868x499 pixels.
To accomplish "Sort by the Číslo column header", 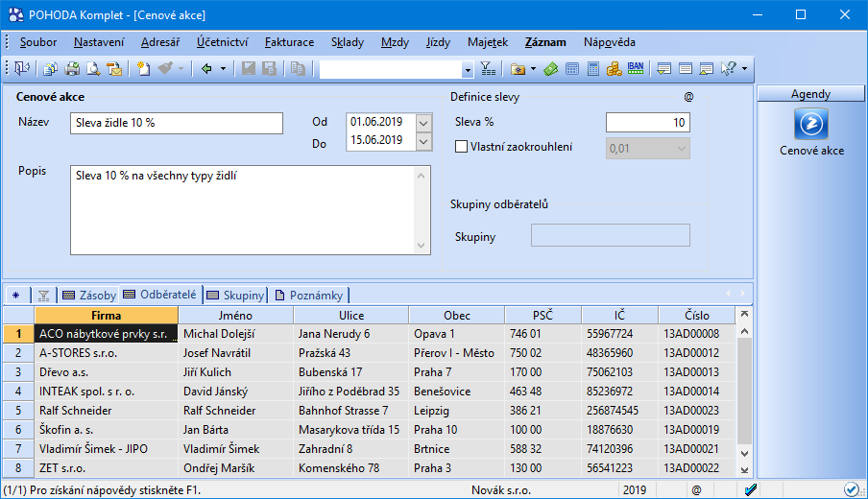I will tap(696, 316).
